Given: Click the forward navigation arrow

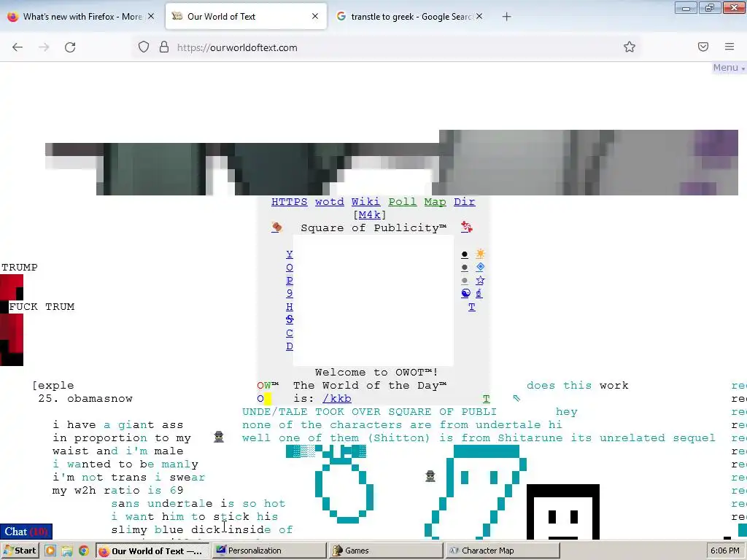Looking at the screenshot, I should click(44, 47).
